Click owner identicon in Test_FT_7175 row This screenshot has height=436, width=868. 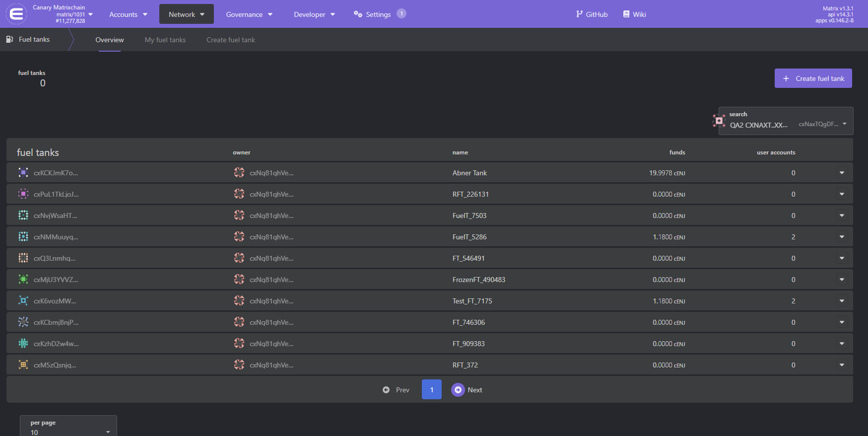point(239,300)
